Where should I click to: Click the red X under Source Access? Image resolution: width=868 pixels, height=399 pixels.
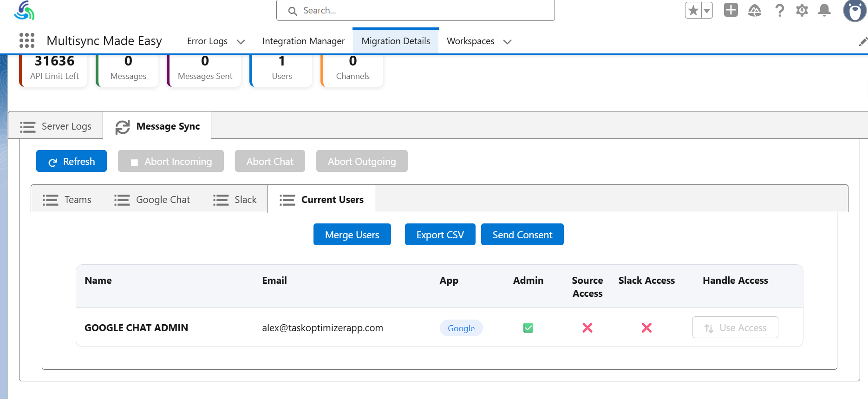587,328
